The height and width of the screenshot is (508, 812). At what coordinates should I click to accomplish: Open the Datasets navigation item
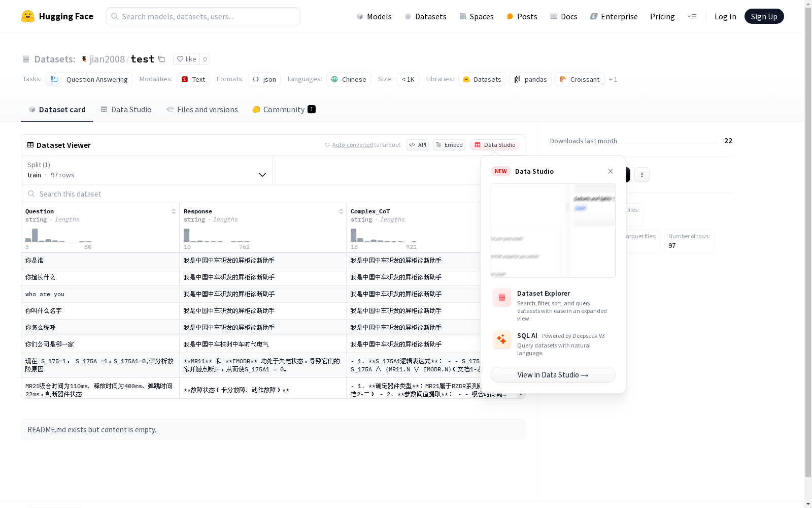click(425, 16)
